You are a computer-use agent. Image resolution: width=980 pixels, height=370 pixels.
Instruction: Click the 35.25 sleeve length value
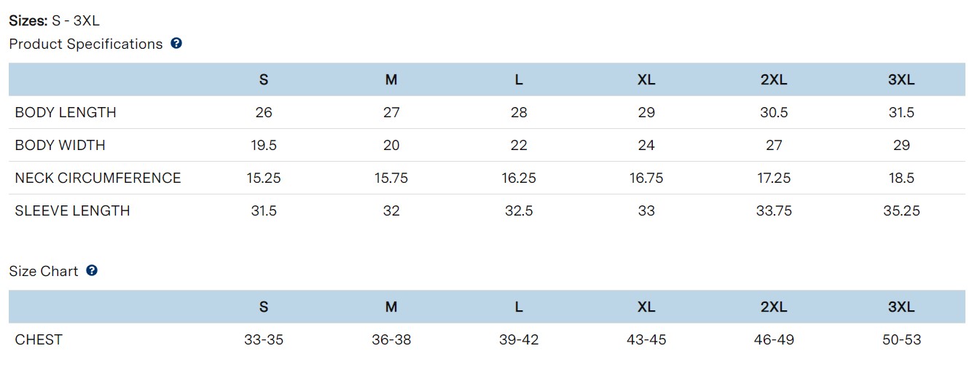[901, 211]
